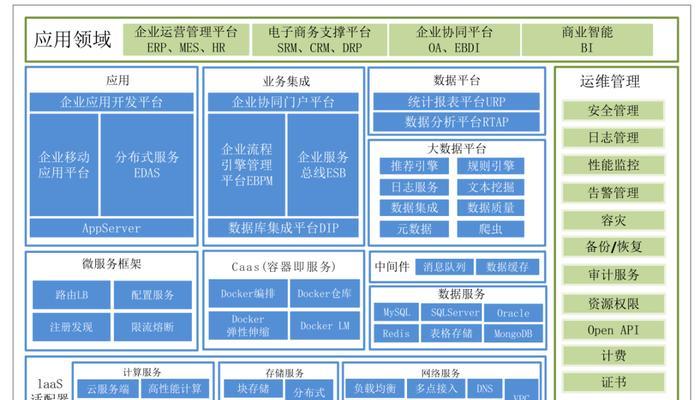
Task: Select the 多点接入 box
Action: (x=436, y=389)
